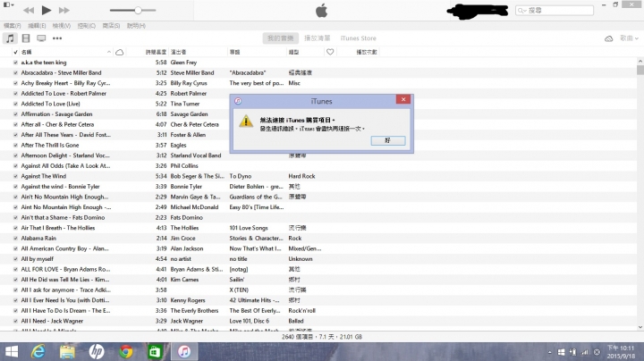Open Google Chrome from taskbar
This screenshot has width=644, height=361.
(126, 351)
